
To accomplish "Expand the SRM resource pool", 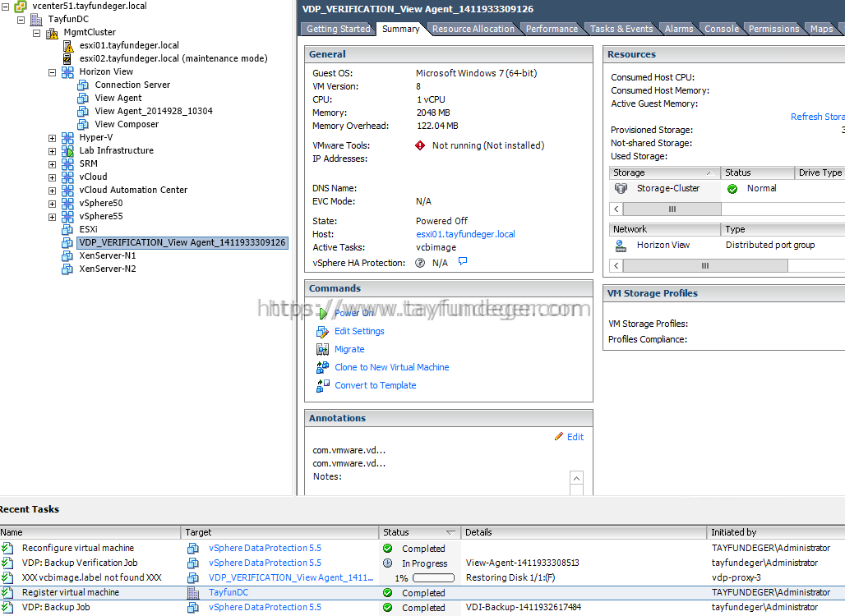I will (x=53, y=164).
